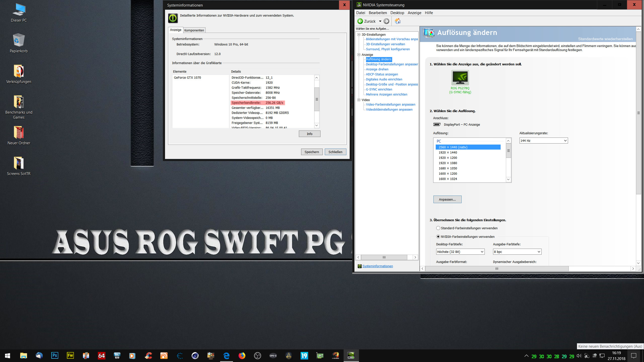Select Standard-Farbeinstellungen verwenden radio button

pos(438,228)
